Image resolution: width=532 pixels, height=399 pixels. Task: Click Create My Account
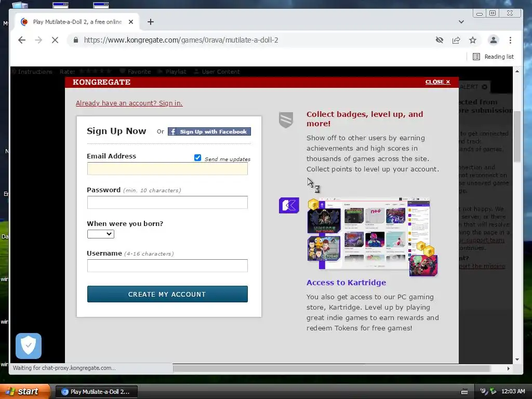pyautogui.click(x=167, y=294)
